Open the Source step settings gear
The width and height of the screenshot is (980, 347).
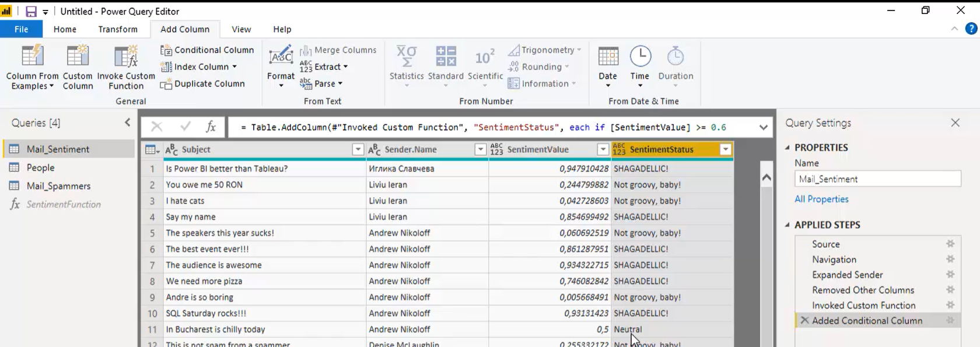point(950,244)
